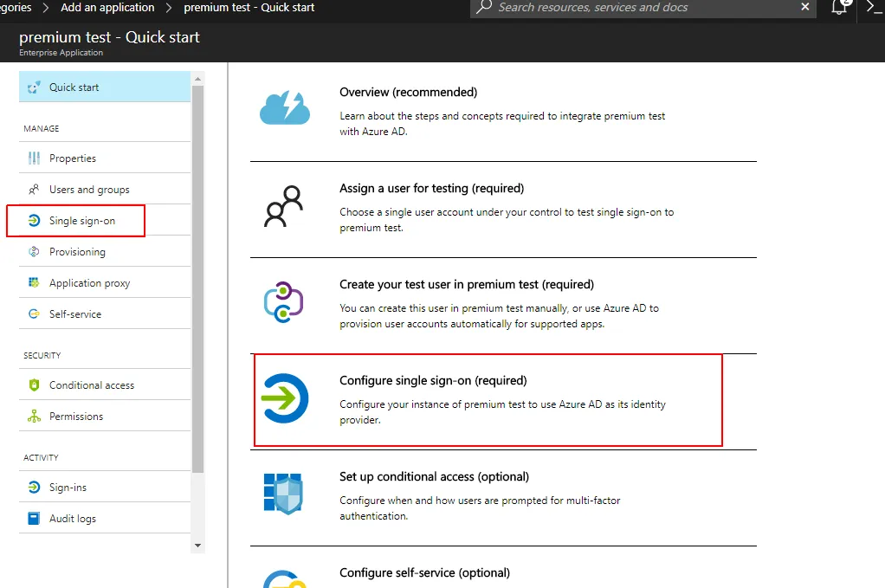Select Quick start in the sidebar

coord(105,87)
